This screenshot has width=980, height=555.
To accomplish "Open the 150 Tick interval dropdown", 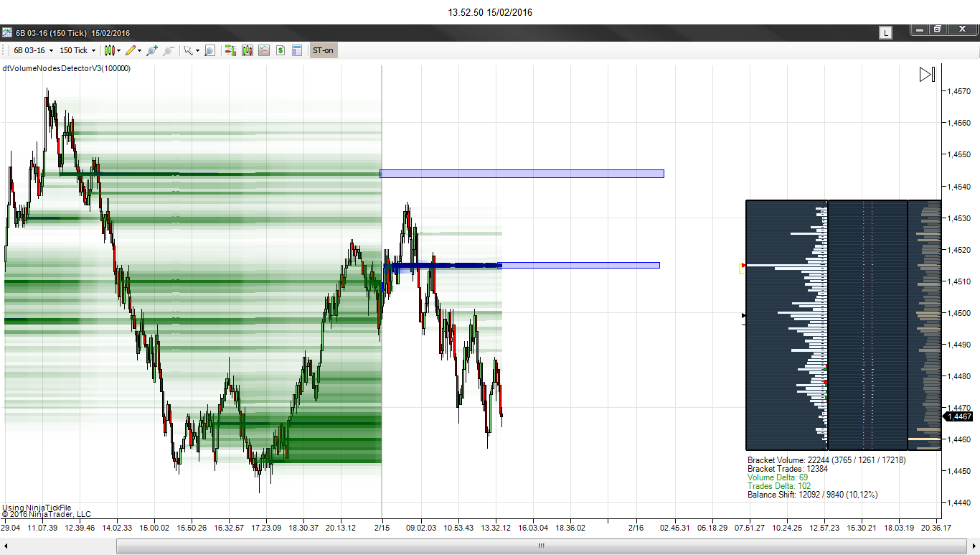I will click(x=77, y=50).
